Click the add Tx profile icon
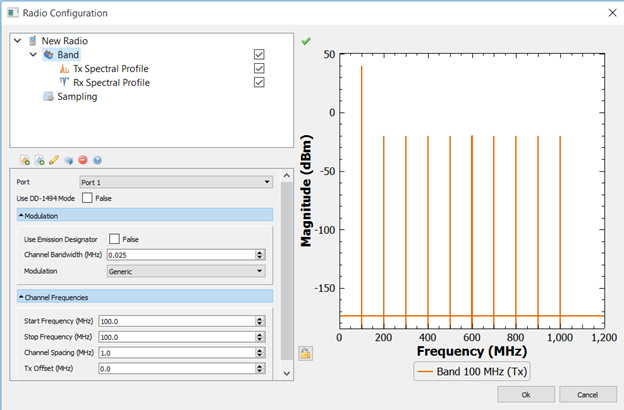 pos(25,160)
